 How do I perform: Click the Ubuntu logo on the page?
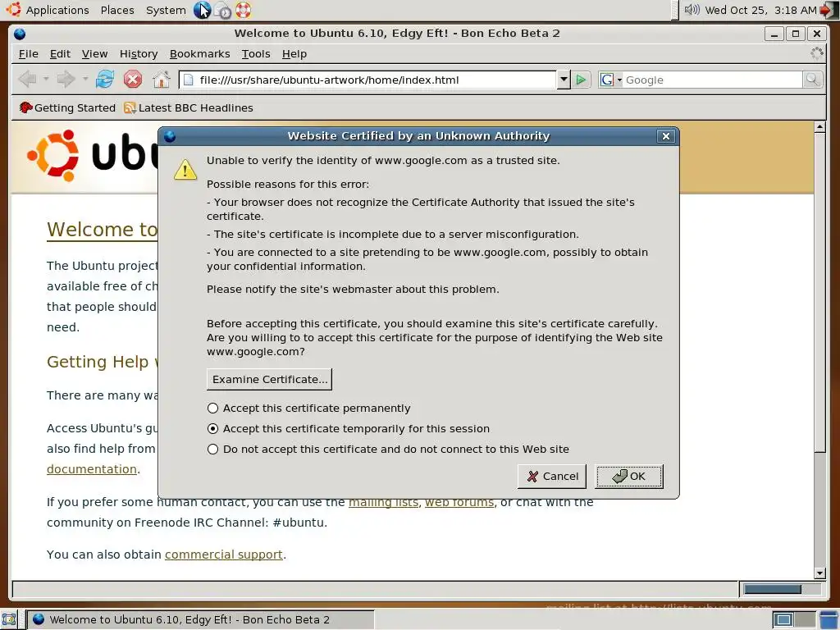click(53, 155)
